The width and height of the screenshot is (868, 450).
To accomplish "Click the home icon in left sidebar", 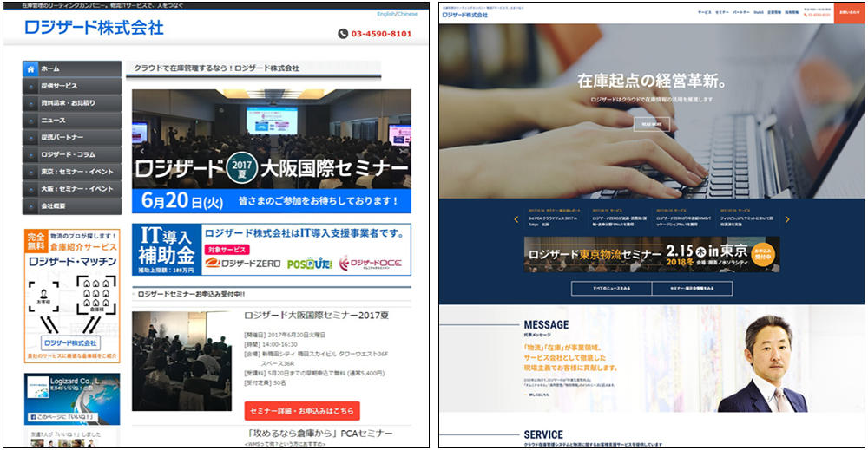I will point(30,68).
